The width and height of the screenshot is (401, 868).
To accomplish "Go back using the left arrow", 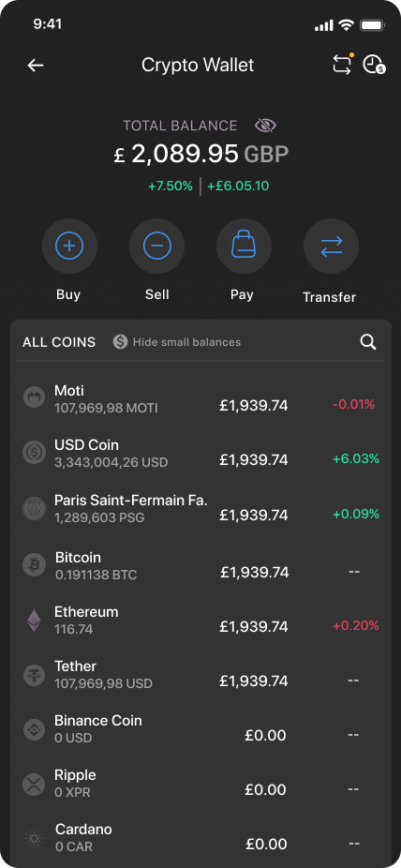I will (36, 66).
